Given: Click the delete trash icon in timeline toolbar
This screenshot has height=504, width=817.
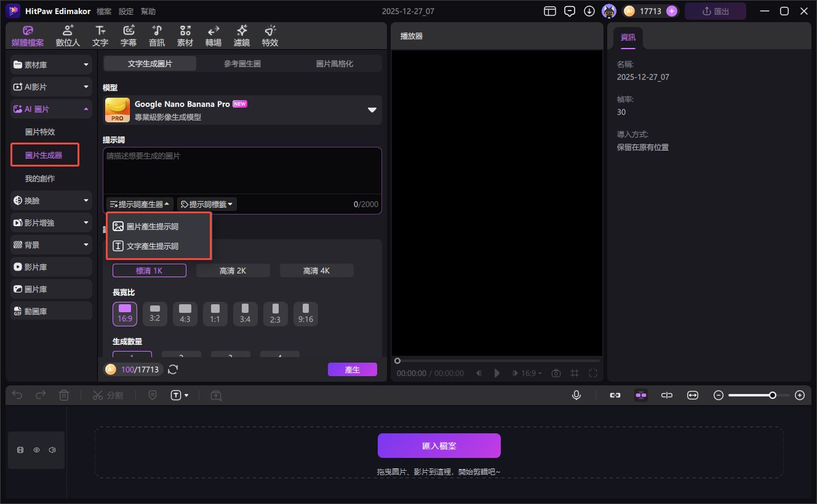Looking at the screenshot, I should (64, 395).
